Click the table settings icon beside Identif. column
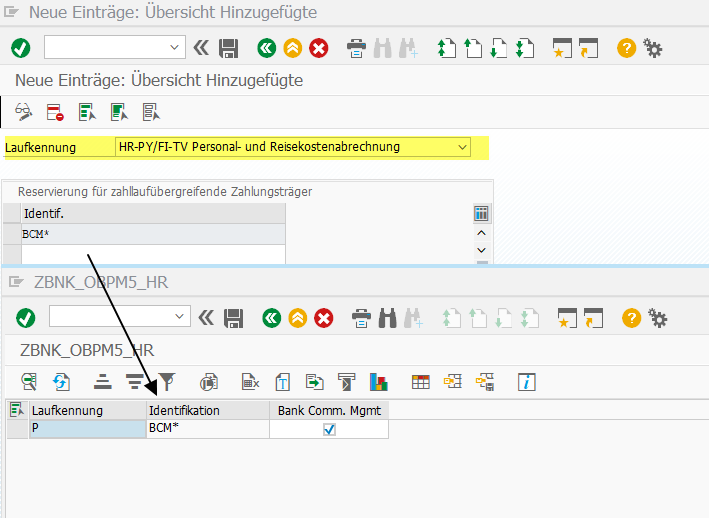Image resolution: width=709 pixels, height=518 pixels. tap(481, 213)
